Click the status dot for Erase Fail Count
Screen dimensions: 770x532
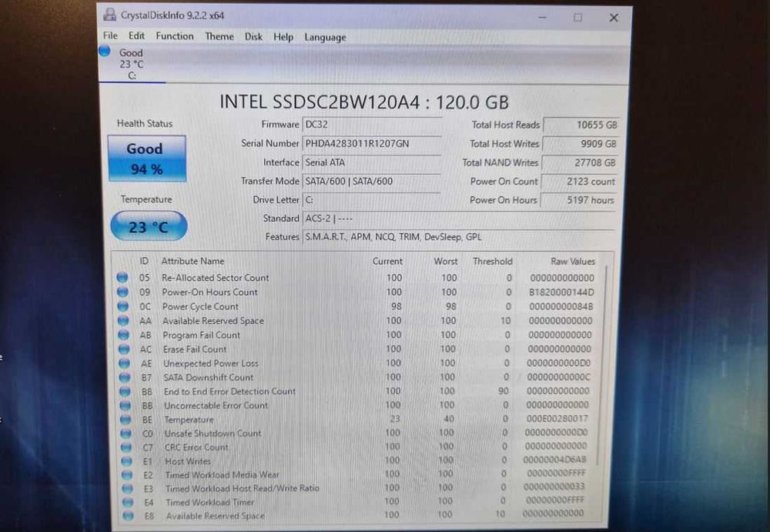coord(124,349)
